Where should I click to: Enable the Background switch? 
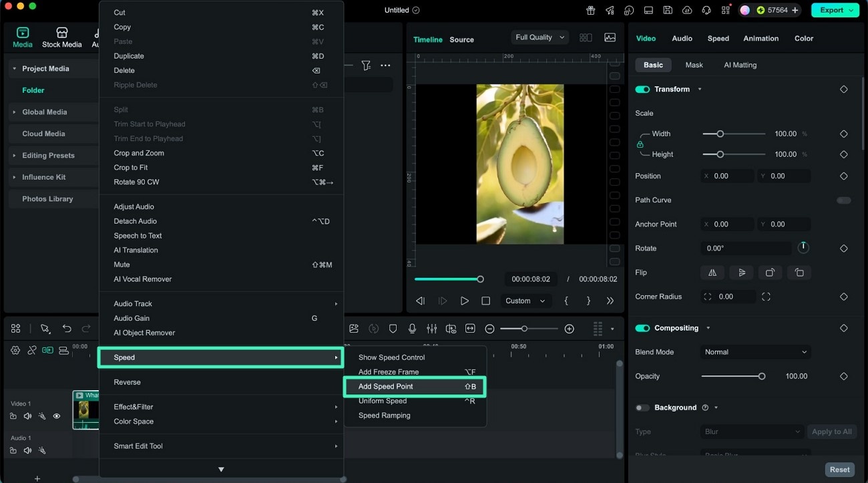pos(642,408)
